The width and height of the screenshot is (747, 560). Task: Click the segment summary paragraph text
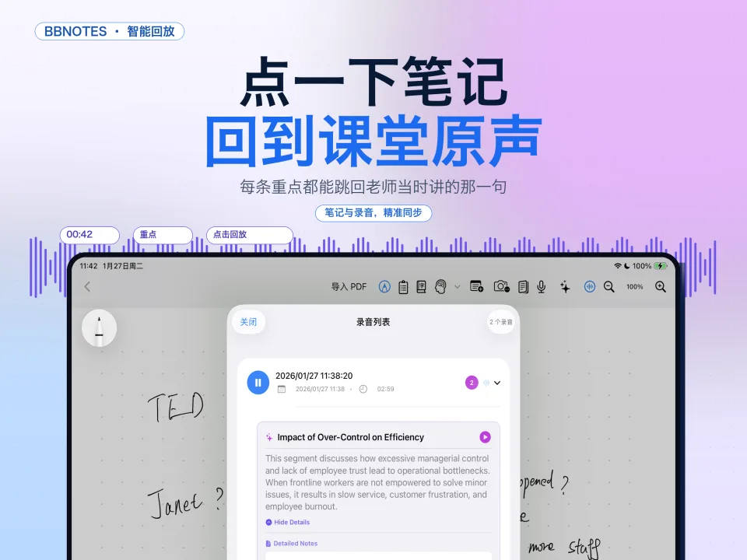coord(377,482)
